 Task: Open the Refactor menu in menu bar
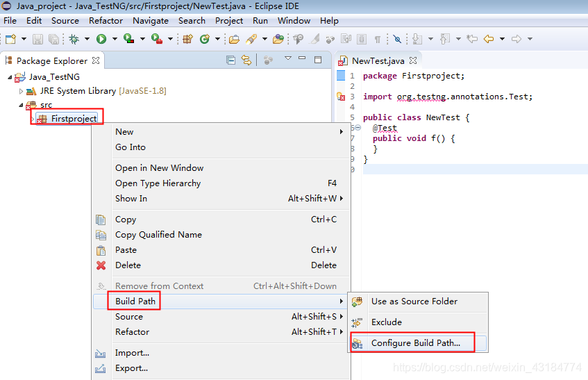coord(106,21)
